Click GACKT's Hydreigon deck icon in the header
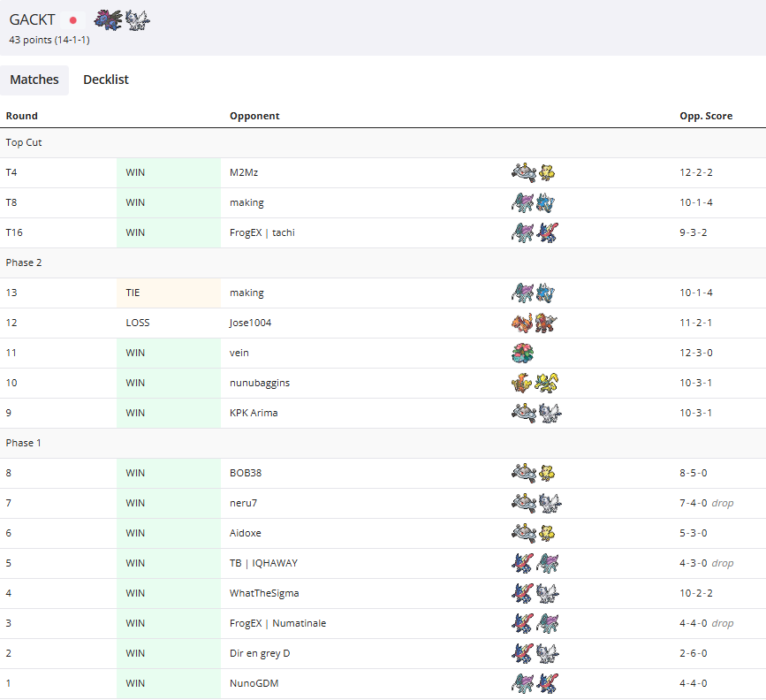 (x=108, y=20)
